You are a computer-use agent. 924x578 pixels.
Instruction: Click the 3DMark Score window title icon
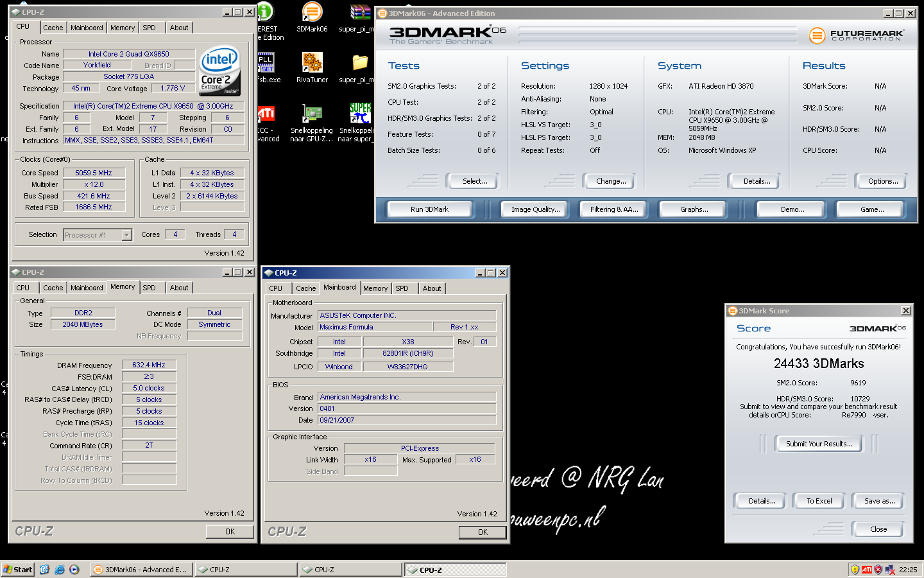coord(732,311)
